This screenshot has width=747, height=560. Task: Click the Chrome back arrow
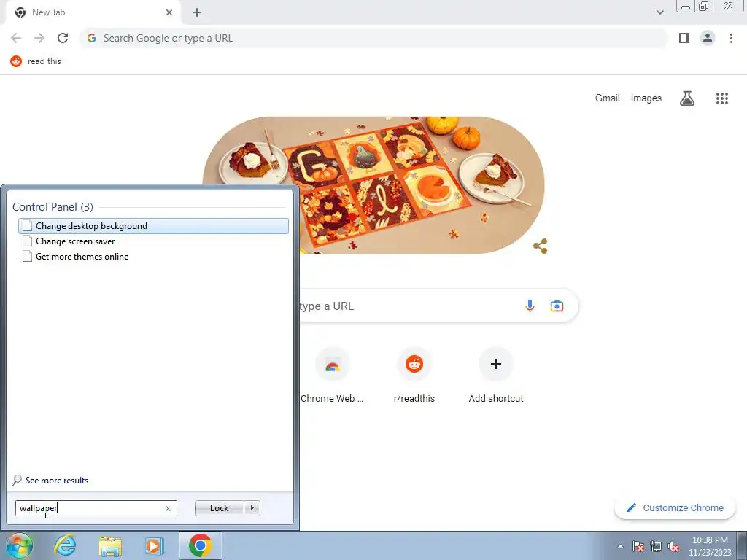pos(16,38)
